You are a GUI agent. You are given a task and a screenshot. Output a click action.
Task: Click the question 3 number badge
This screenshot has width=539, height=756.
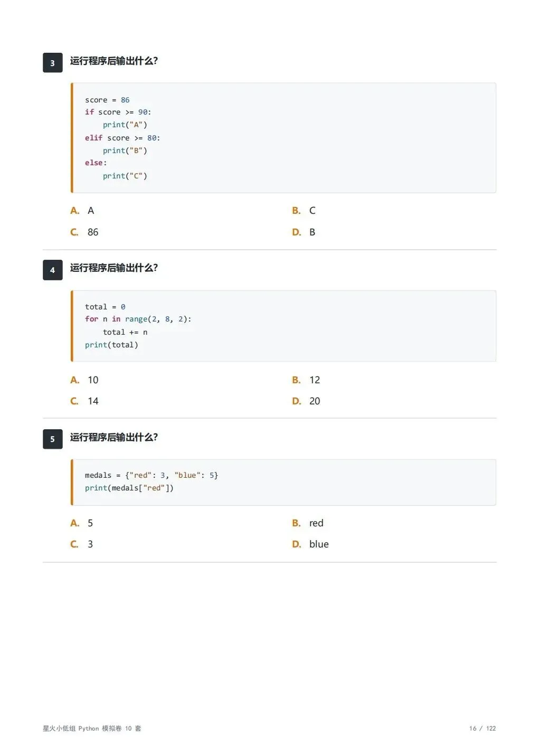pos(52,63)
